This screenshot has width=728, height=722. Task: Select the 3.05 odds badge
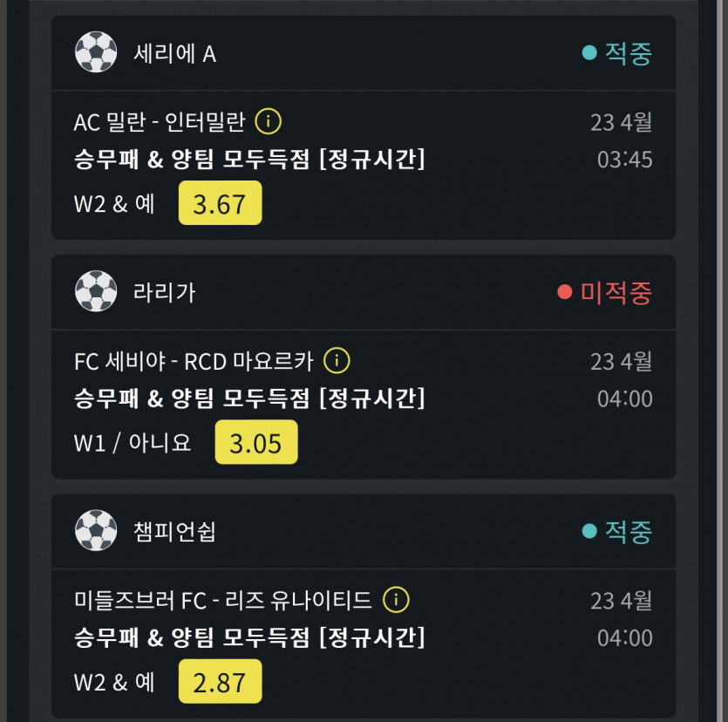pos(255,442)
